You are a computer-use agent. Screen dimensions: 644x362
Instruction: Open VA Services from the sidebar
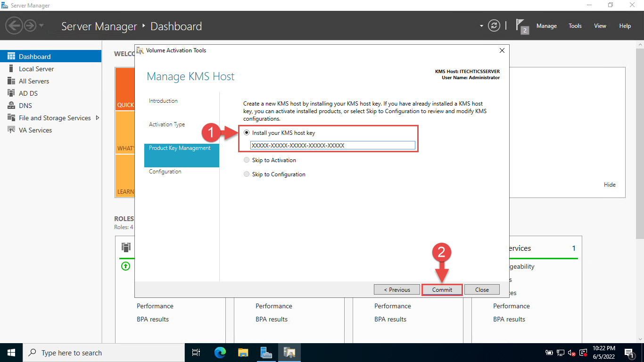[34, 130]
